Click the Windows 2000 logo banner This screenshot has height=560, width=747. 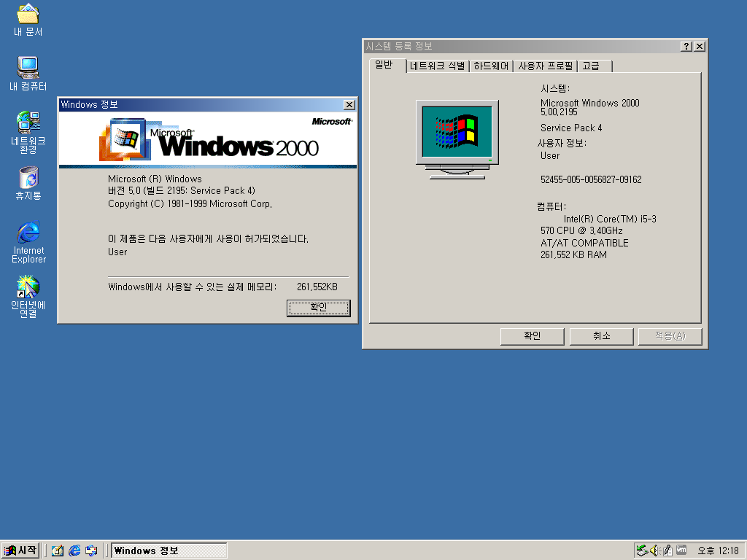pos(208,139)
